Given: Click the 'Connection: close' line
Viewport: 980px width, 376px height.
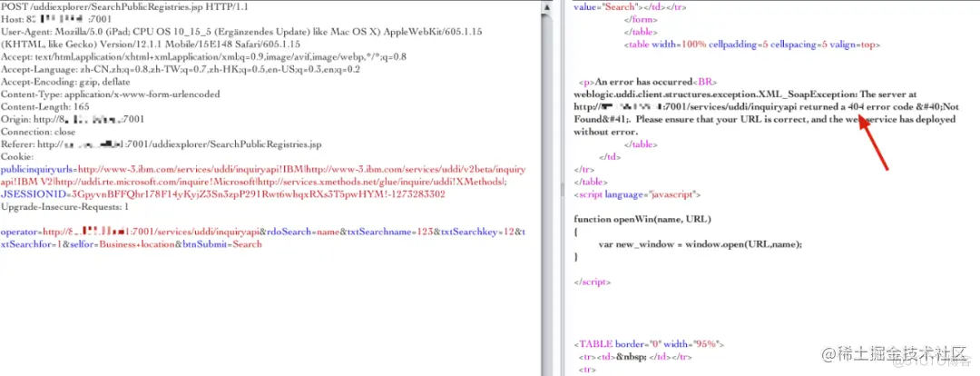Looking at the screenshot, I should coord(38,132).
